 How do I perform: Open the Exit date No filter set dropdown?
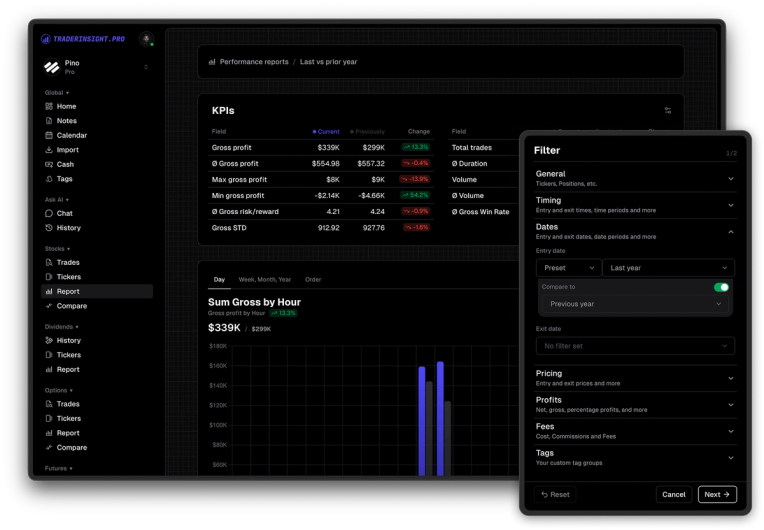[635, 346]
